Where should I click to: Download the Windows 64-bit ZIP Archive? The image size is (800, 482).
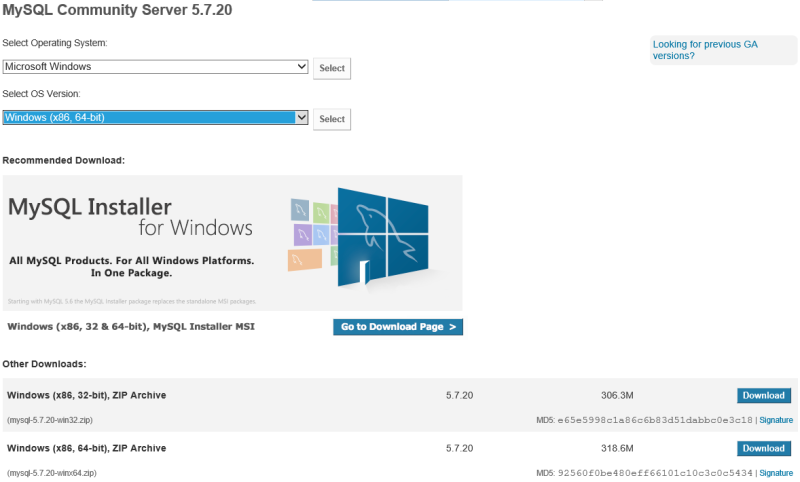[x=764, y=448]
